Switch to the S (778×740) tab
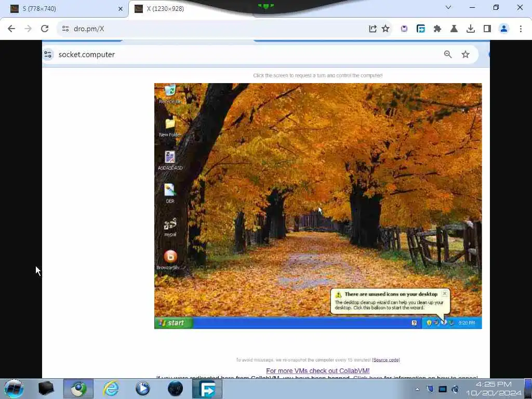 [64, 9]
